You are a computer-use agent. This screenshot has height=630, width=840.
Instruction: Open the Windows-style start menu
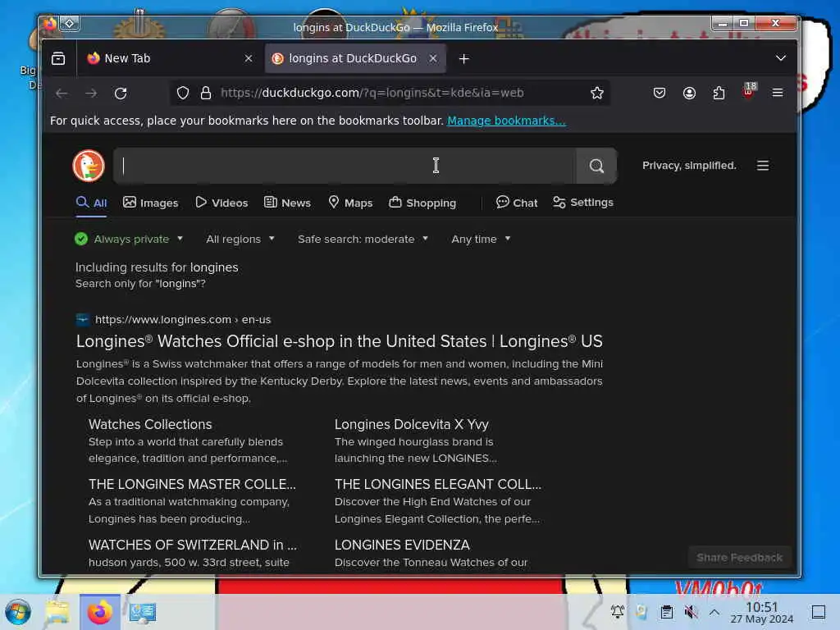point(18,612)
